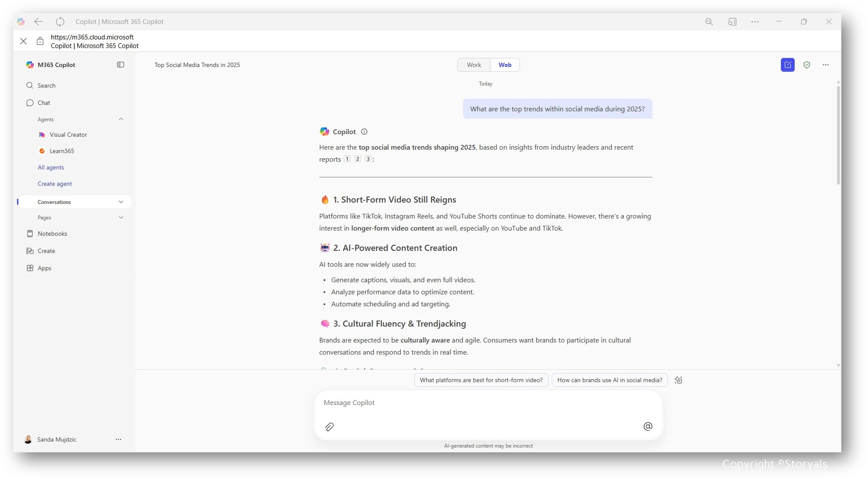Screen dimensions: 868x479
Task: Open citation reference 2
Action: click(357, 159)
